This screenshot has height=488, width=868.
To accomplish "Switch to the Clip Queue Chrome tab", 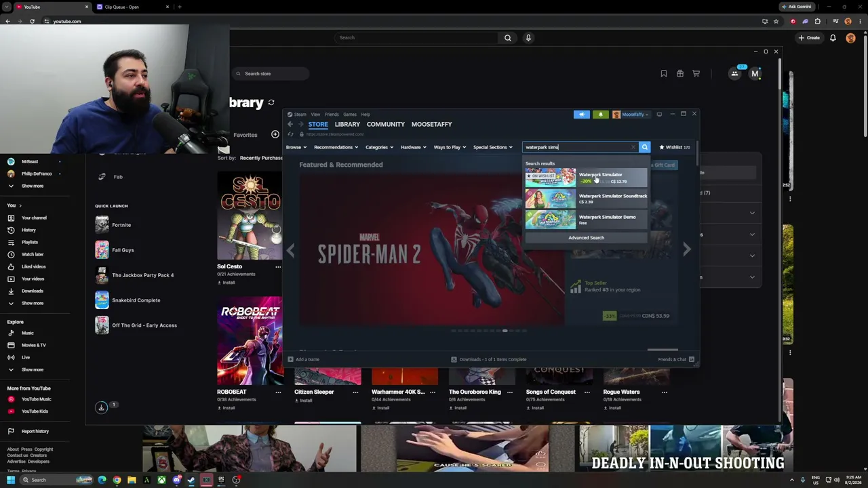I will coord(132,7).
